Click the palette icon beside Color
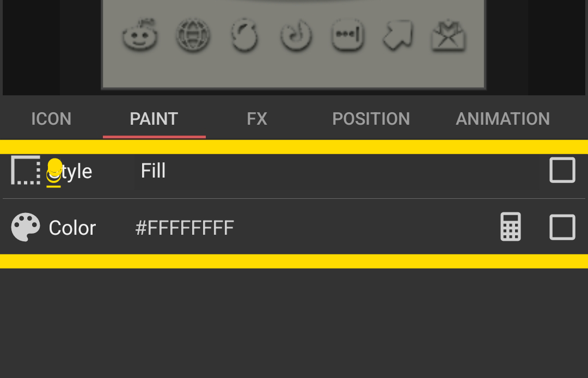This screenshot has height=378, width=588. point(26,227)
